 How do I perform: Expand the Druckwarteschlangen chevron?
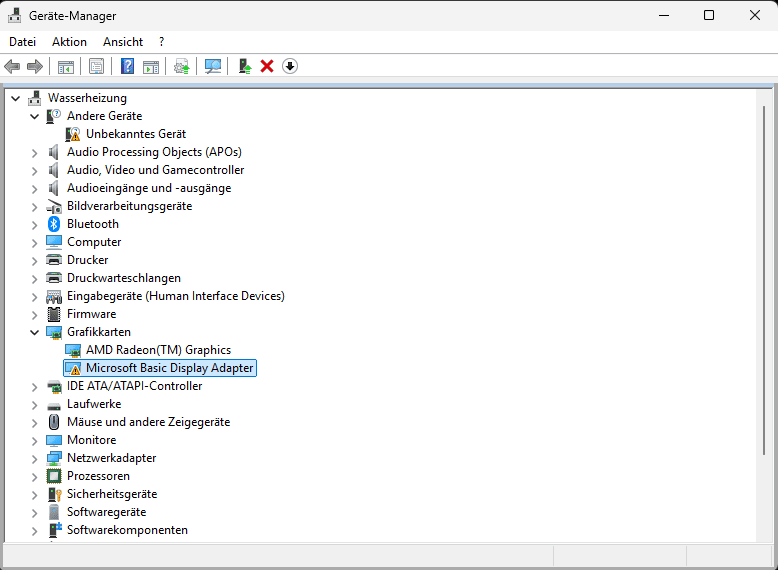34,279
